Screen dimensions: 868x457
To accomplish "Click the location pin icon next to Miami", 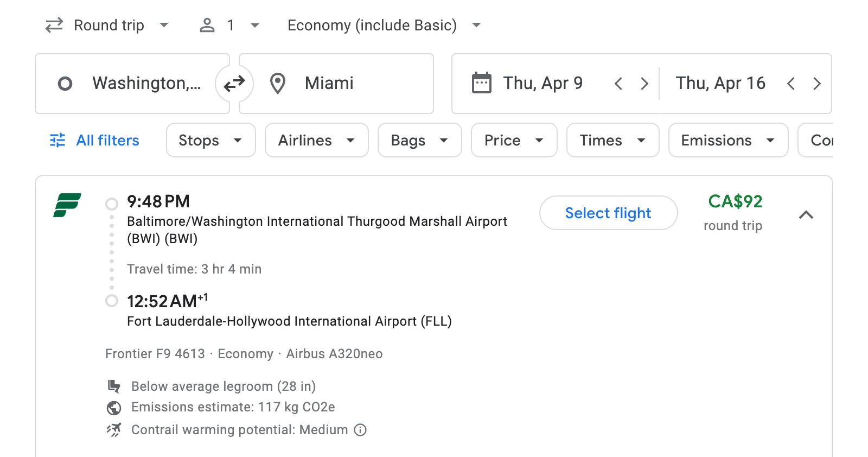I will [x=278, y=83].
